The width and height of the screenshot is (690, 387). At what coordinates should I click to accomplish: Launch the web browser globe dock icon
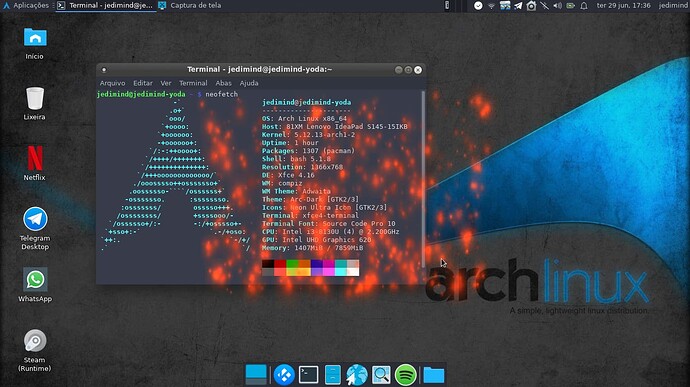tap(356, 375)
